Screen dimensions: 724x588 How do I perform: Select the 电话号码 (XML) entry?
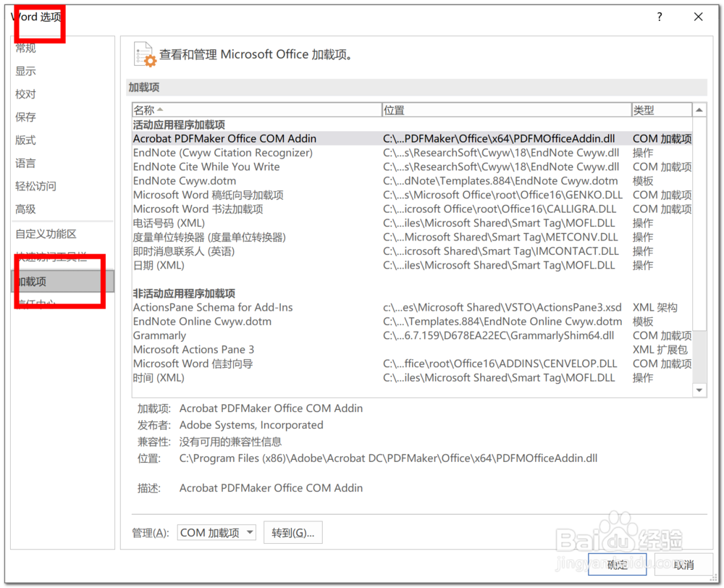pyautogui.click(x=412, y=223)
